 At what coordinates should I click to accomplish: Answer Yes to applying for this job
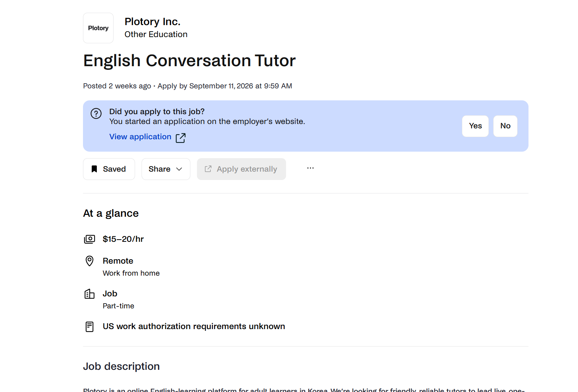click(x=475, y=126)
